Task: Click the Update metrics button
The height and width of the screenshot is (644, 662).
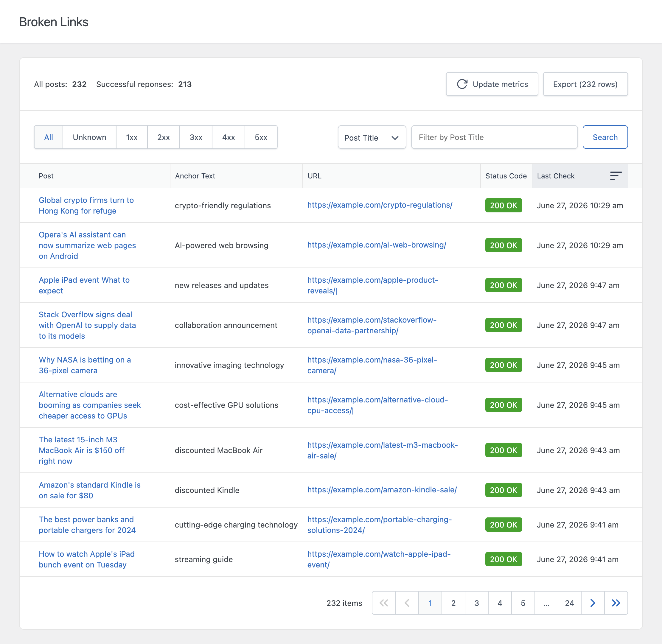Action: (492, 84)
